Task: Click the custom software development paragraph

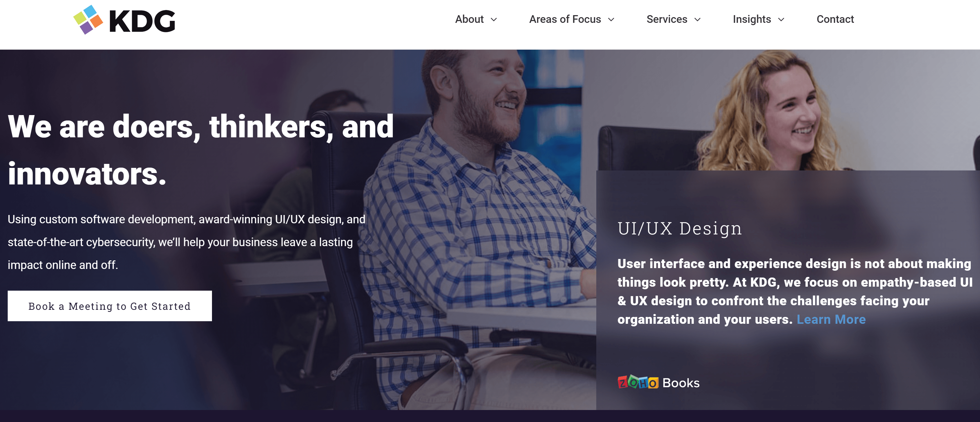Action: (186, 242)
